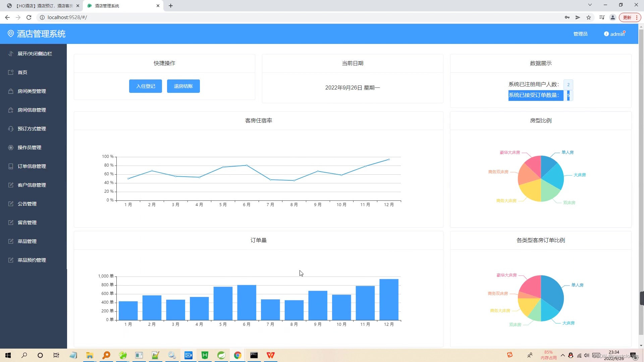Screen dimensions: 644x362
Task: Expand the system tray hidden icons arrow
Action: (562, 355)
